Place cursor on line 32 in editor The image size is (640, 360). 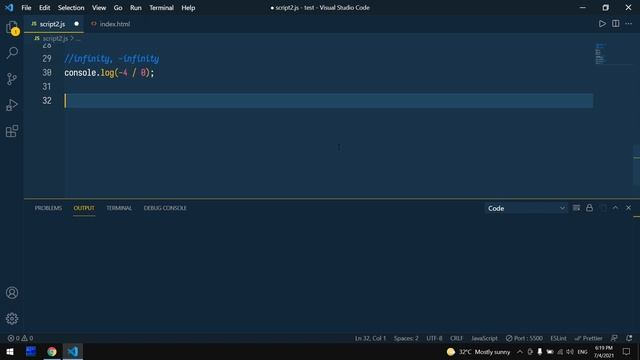(329, 101)
